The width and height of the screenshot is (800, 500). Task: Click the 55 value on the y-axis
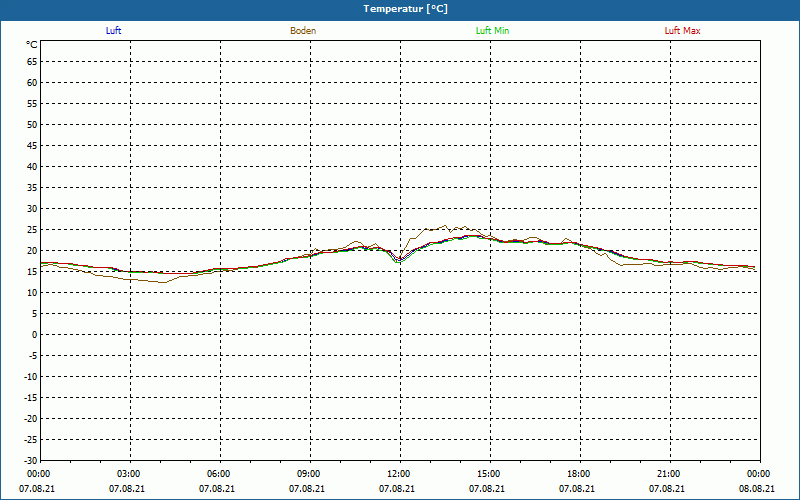click(32, 104)
